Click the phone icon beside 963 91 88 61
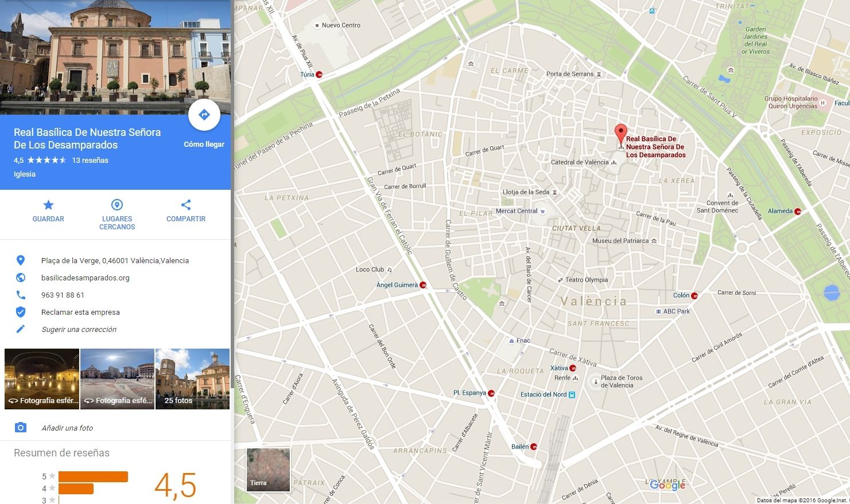Viewport: 850px width, 504px height. [x=21, y=295]
